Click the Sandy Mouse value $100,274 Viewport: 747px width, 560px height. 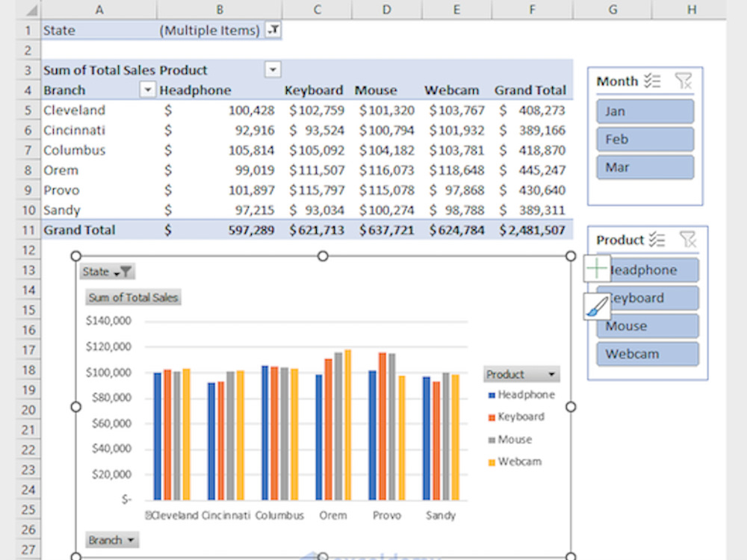tap(386, 210)
